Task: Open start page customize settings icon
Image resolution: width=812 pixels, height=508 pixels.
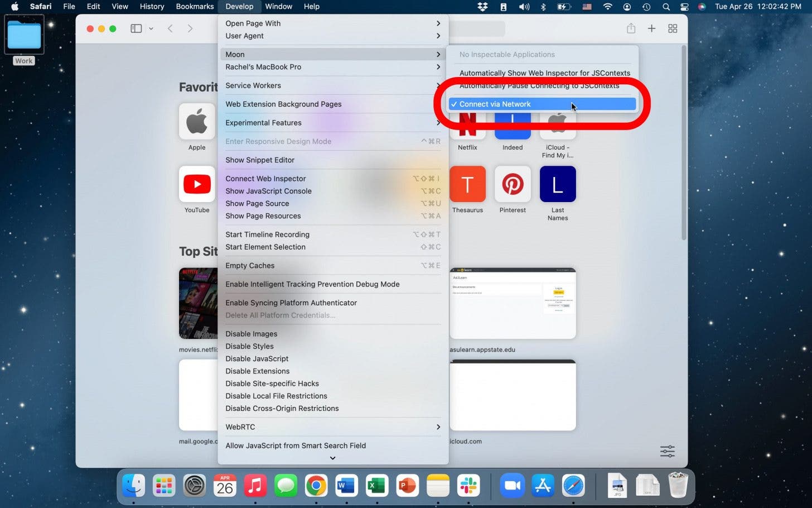Action: (667, 451)
